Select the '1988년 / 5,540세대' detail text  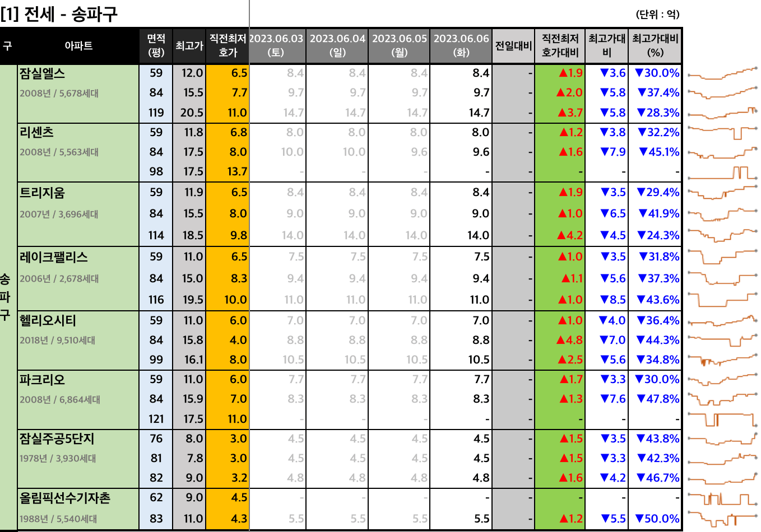tap(58, 519)
